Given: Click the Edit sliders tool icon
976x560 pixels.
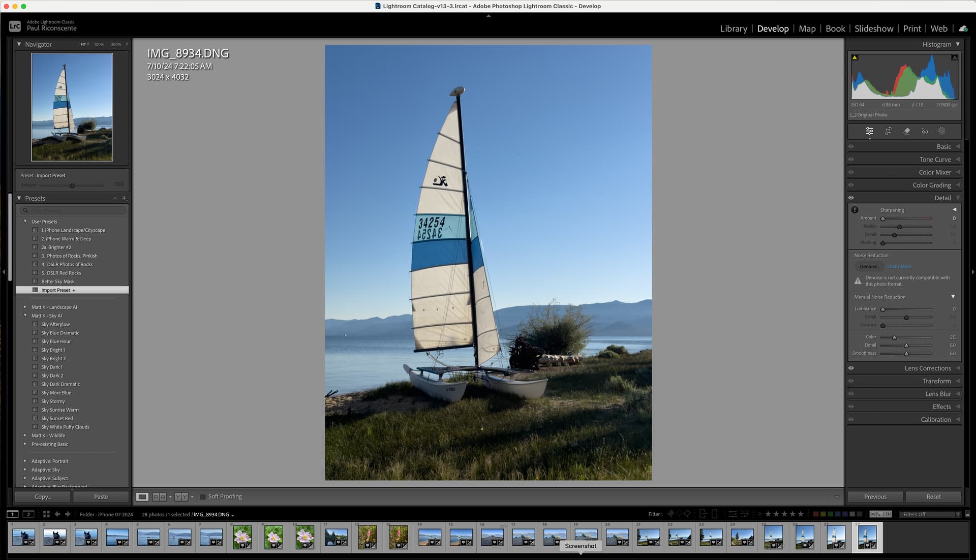Looking at the screenshot, I should (869, 131).
